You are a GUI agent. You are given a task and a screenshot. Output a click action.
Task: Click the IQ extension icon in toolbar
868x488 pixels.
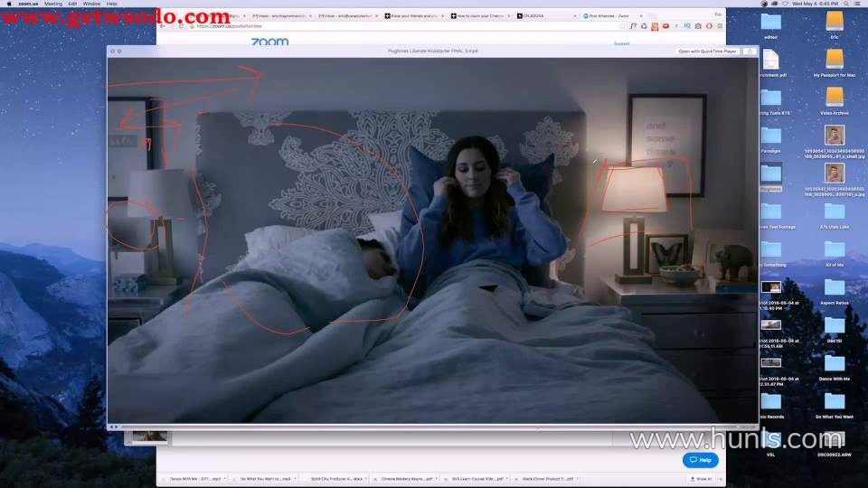[687, 26]
